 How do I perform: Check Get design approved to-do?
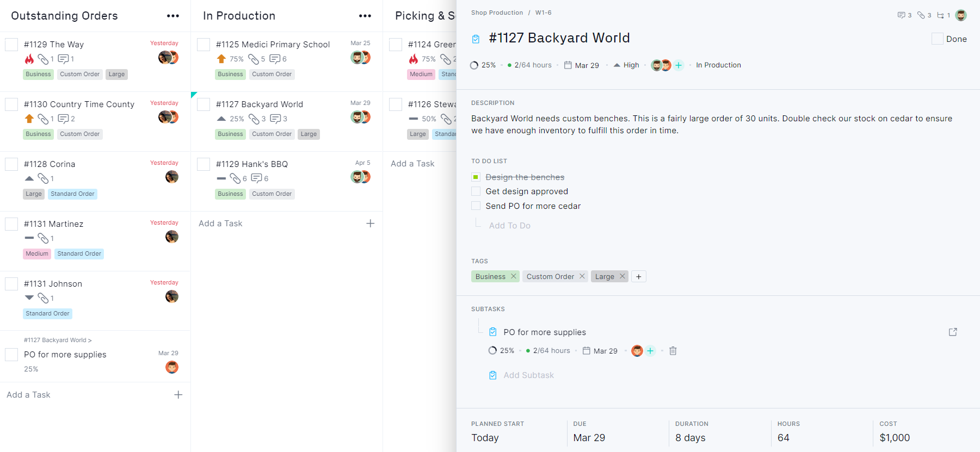click(476, 191)
